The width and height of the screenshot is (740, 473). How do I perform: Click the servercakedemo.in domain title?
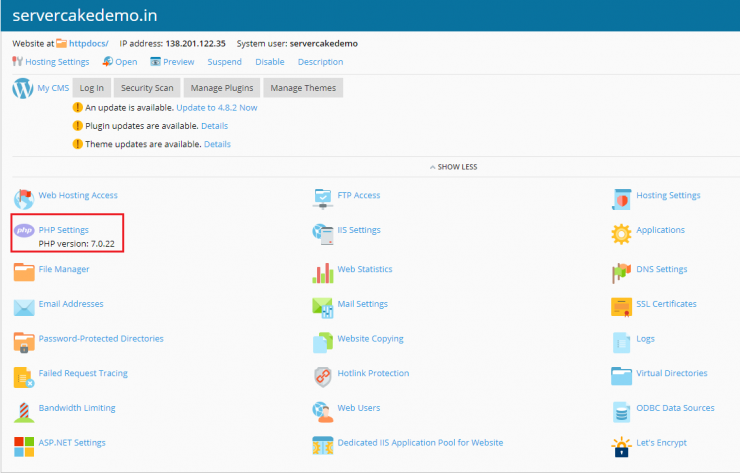pyautogui.click(x=85, y=16)
